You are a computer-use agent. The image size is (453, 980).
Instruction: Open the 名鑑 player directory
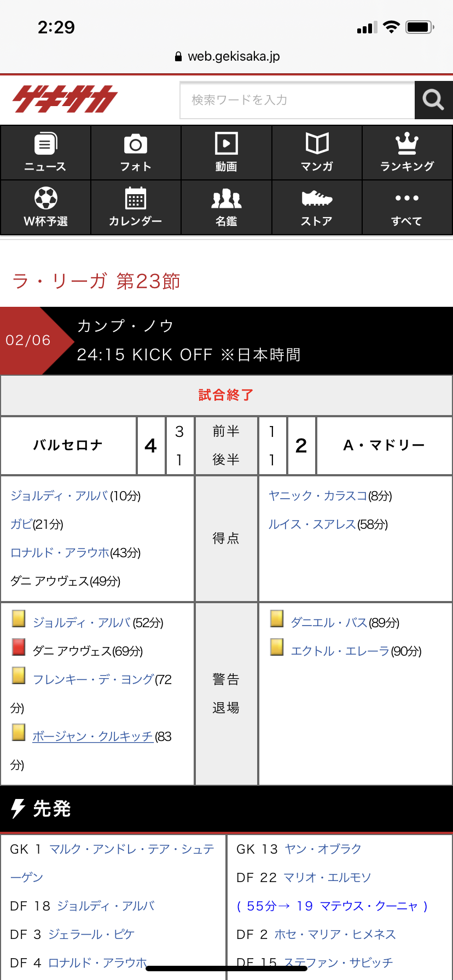click(226, 207)
